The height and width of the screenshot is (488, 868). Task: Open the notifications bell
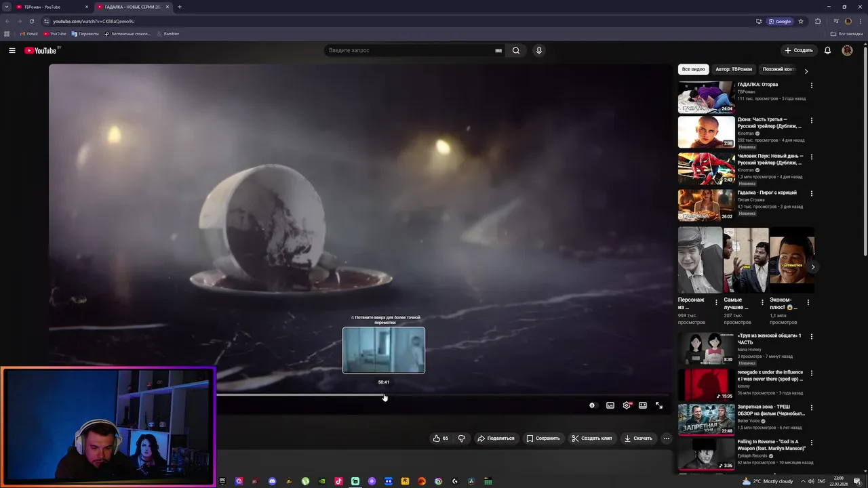[x=827, y=50]
